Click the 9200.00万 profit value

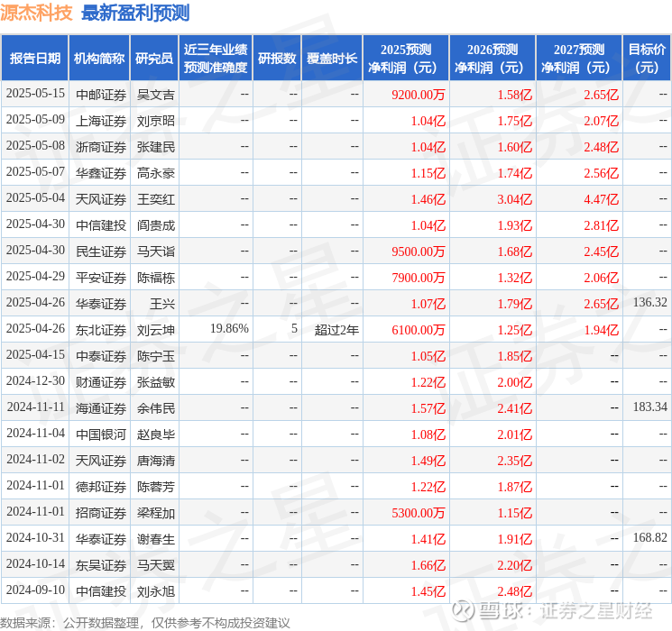point(419,95)
